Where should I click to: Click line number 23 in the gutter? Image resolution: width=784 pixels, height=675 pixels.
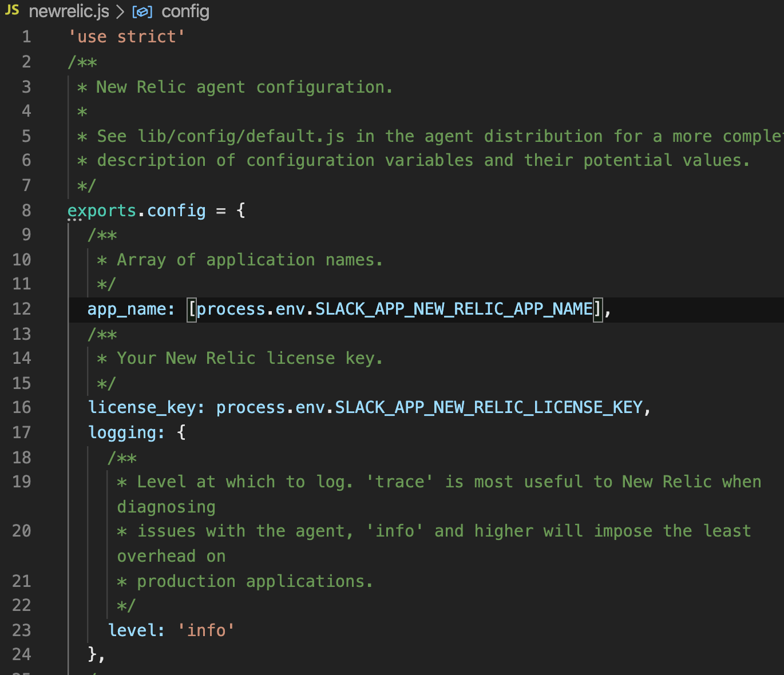22,630
